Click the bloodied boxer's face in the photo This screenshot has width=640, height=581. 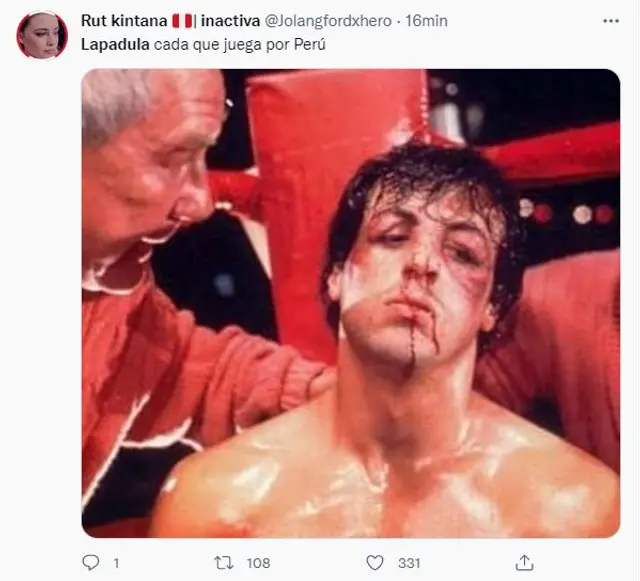click(420, 270)
